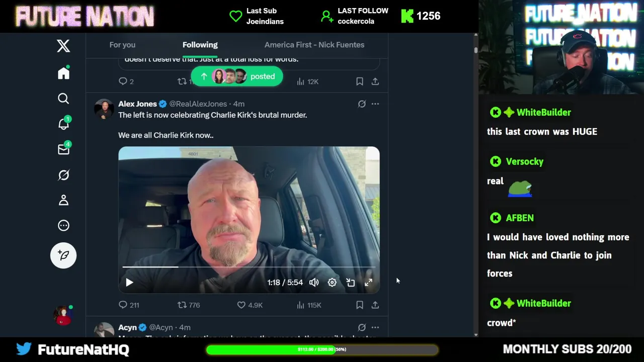Click FutureNatHQ handle text
Image resolution: width=644 pixels, height=362 pixels.
pyautogui.click(x=84, y=349)
